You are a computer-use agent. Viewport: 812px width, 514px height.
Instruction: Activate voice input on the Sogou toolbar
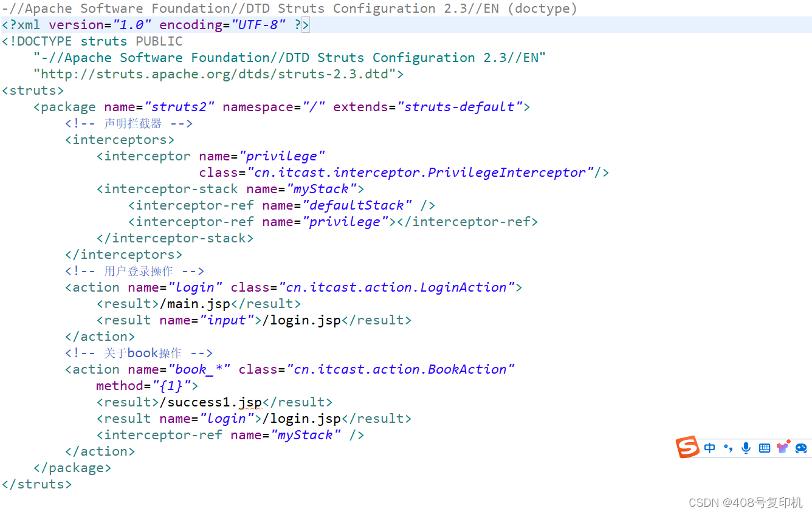[x=745, y=448]
